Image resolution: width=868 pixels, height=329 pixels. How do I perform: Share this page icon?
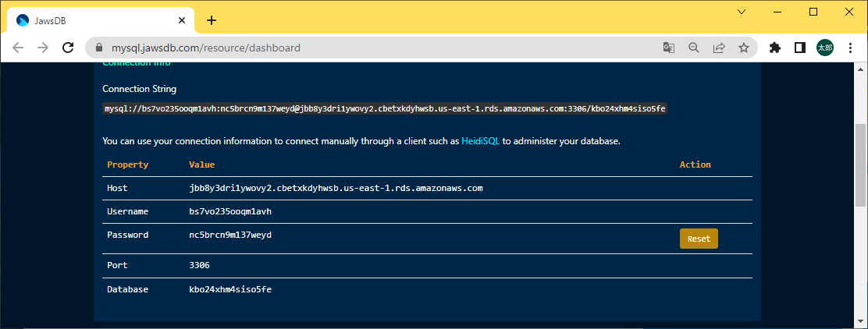tap(719, 48)
